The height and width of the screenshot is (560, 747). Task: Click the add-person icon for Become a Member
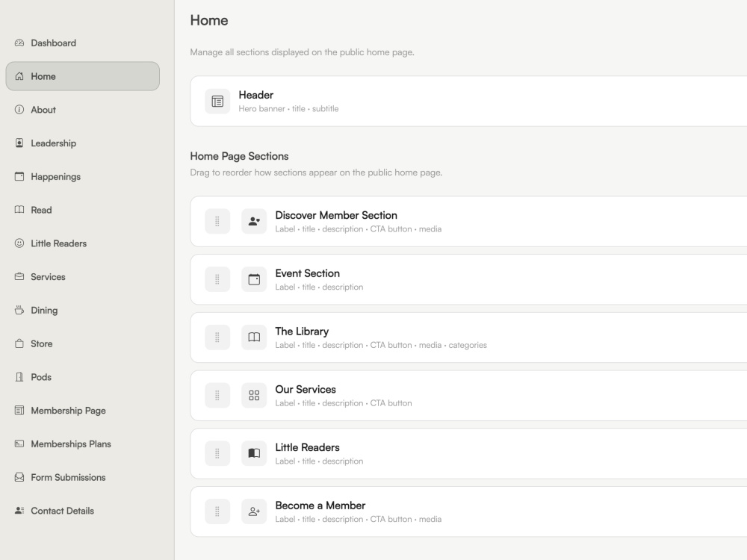254,511
